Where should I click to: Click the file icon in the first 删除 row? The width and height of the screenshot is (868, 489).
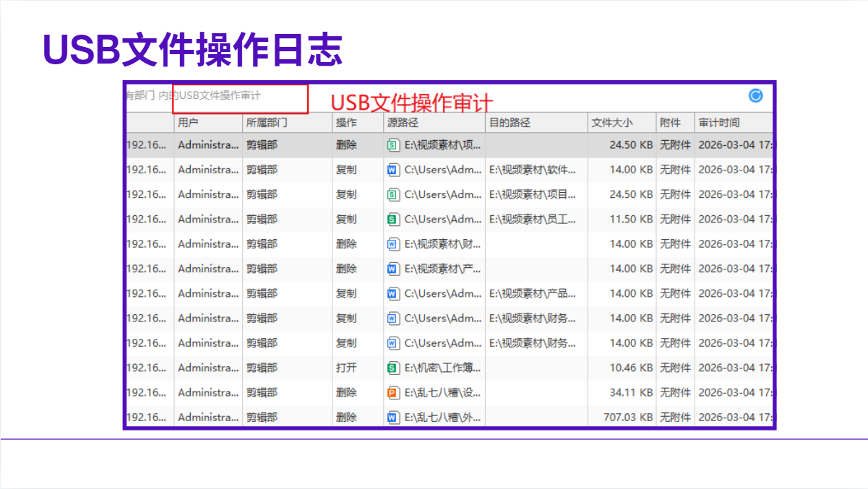[x=392, y=145]
